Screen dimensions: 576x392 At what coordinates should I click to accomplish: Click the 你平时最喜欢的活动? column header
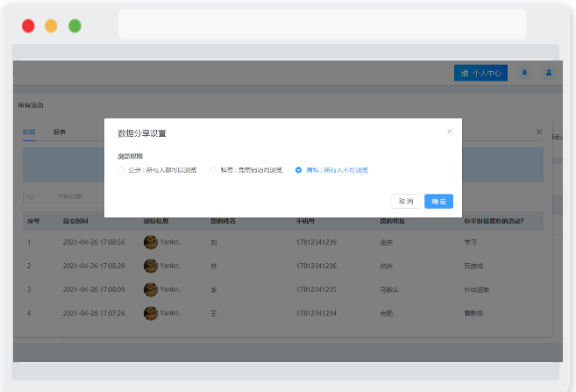(494, 221)
